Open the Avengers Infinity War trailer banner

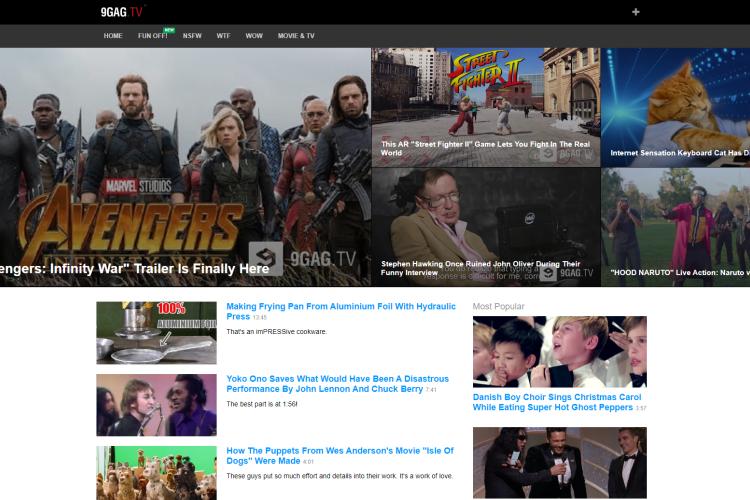point(185,167)
